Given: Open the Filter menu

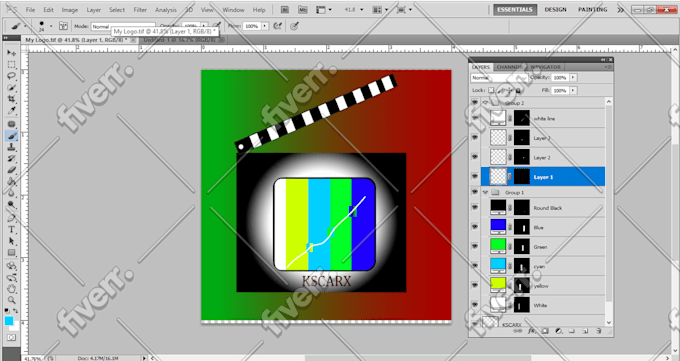Looking at the screenshot, I should tap(140, 10).
